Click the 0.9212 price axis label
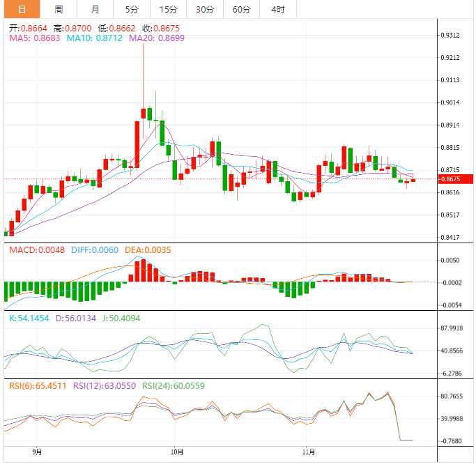Image resolution: width=476 pixels, height=469 pixels. tap(450, 58)
